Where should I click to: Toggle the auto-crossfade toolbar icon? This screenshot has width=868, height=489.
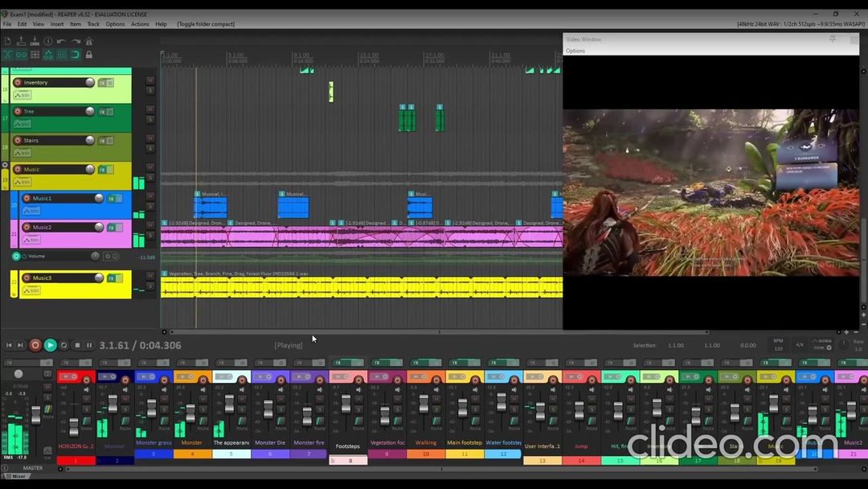[x=8, y=55]
